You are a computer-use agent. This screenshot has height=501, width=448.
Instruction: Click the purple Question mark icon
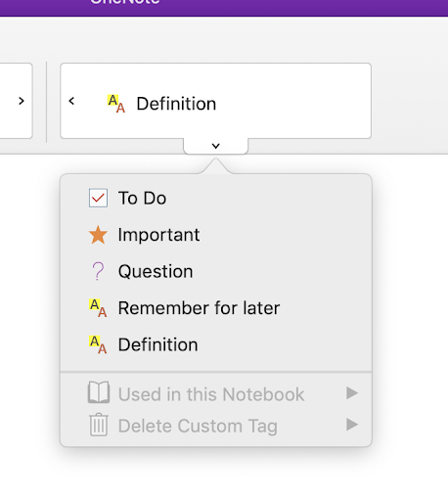(98, 271)
